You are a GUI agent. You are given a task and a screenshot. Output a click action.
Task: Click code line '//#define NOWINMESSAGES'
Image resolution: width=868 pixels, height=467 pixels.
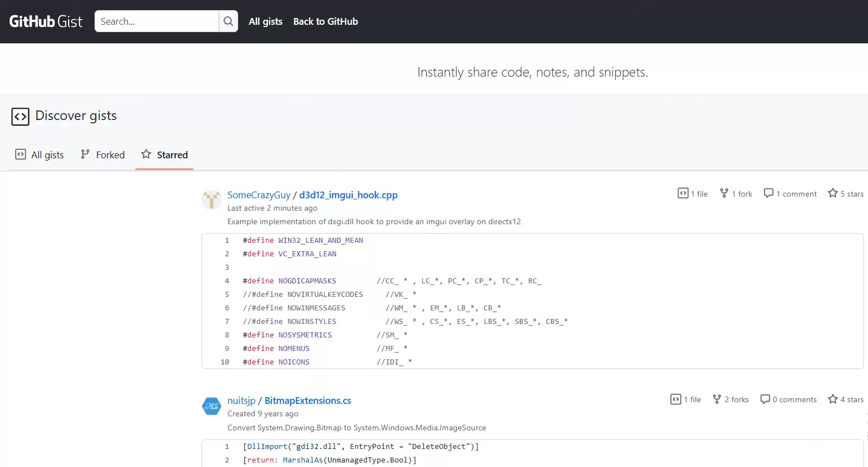372,308
